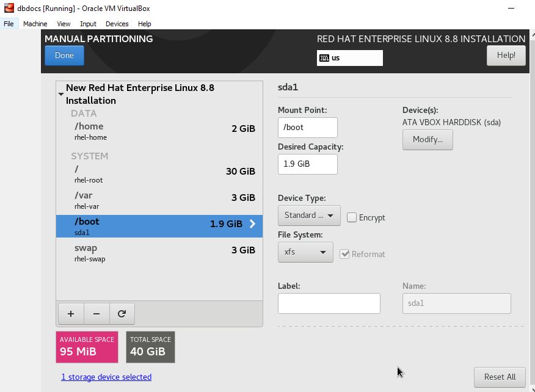535x392 pixels.
Task: Select the /home rhel-home partition row
Action: pos(159,131)
